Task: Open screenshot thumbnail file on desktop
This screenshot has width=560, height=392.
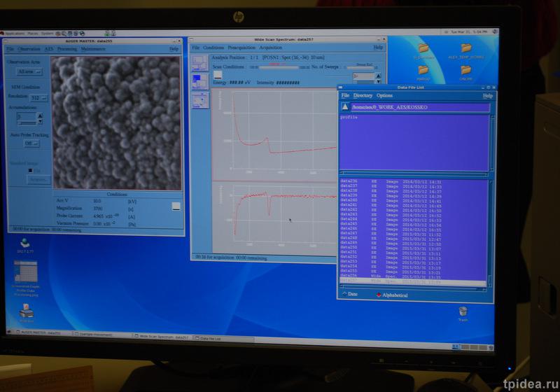Action: [26, 278]
